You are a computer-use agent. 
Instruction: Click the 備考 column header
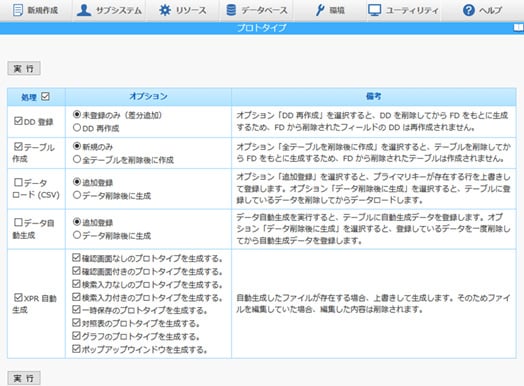pos(374,97)
